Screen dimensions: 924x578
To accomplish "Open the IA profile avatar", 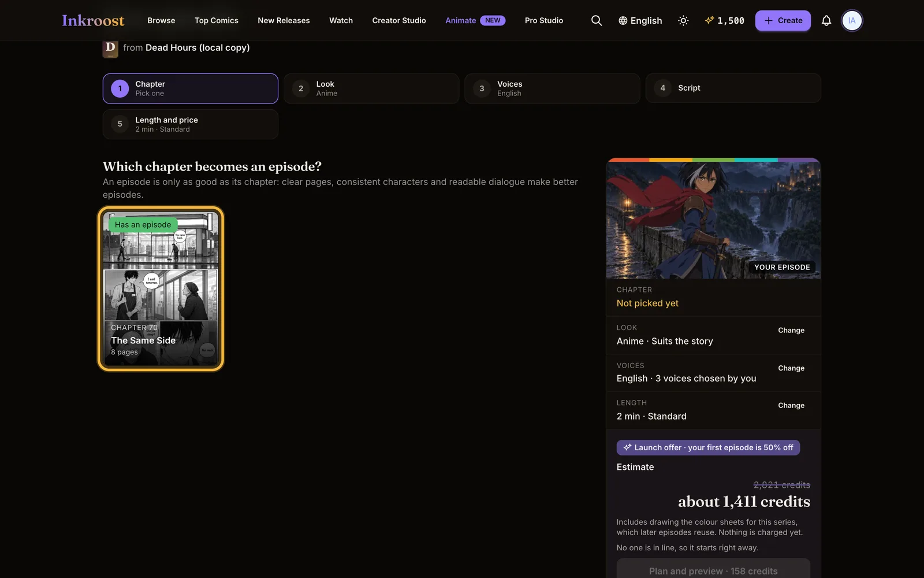I will pos(852,21).
